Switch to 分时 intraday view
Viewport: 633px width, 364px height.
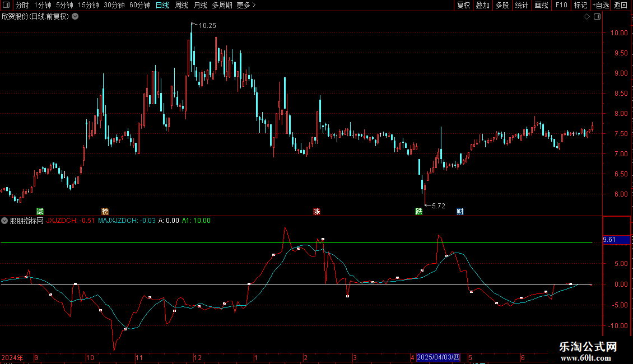(x=22, y=5)
